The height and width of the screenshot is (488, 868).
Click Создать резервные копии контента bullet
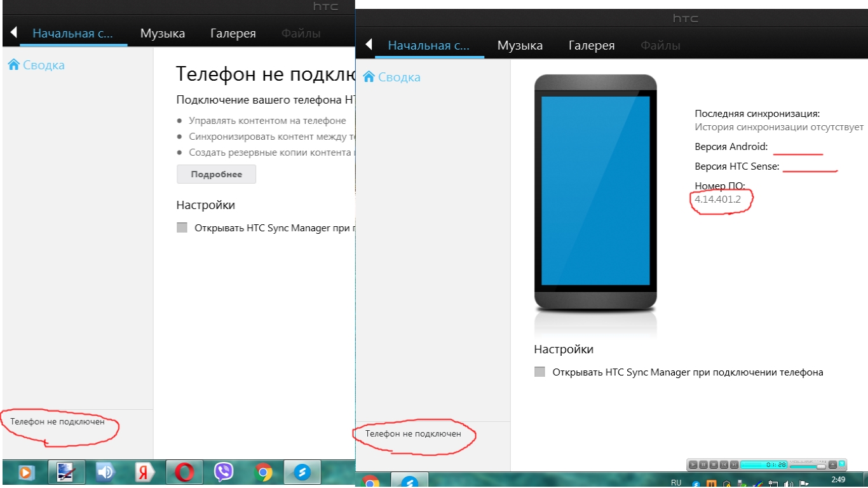coord(271,152)
